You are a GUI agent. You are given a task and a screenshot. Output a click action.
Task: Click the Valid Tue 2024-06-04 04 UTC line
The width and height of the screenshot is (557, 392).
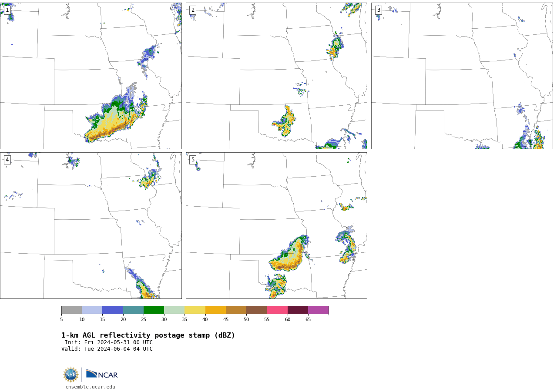point(107,349)
